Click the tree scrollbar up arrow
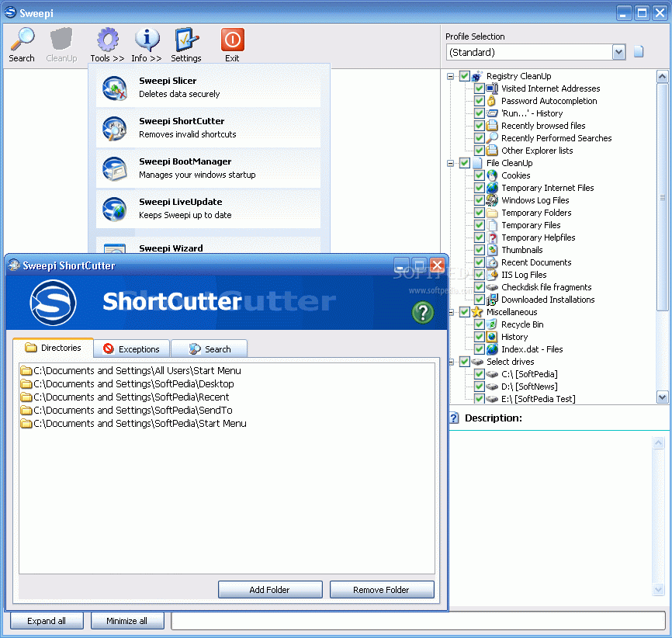This screenshot has height=638, width=672. tap(662, 77)
